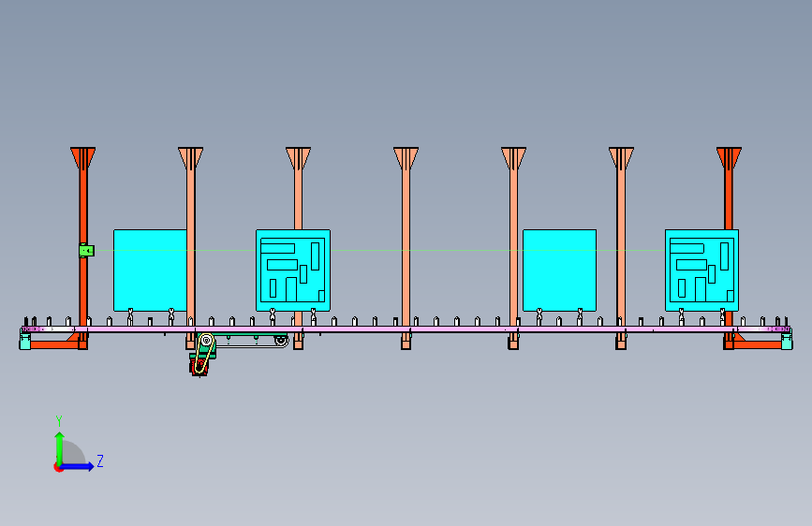Select the teal bracket at the conveyor's left end
Screen dimensions: 812x526
[24, 341]
